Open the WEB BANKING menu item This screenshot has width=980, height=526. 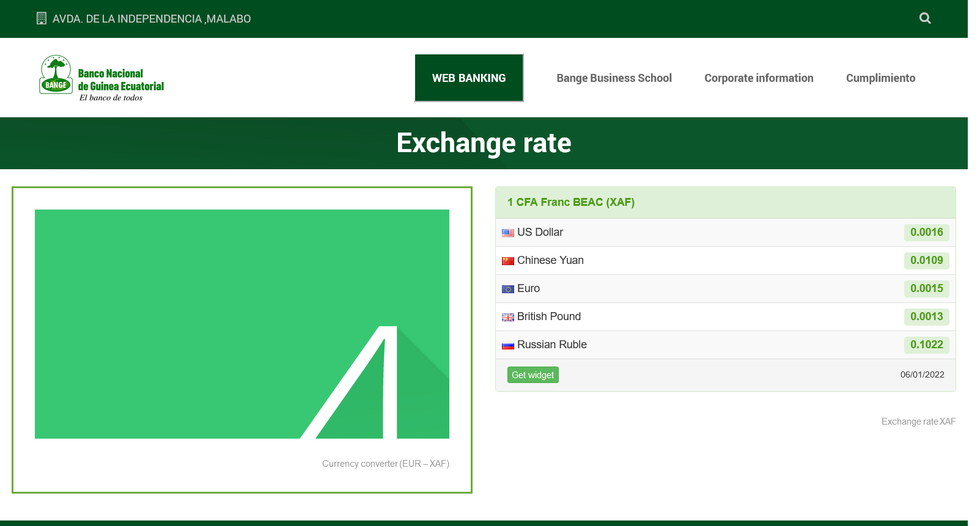click(x=469, y=78)
